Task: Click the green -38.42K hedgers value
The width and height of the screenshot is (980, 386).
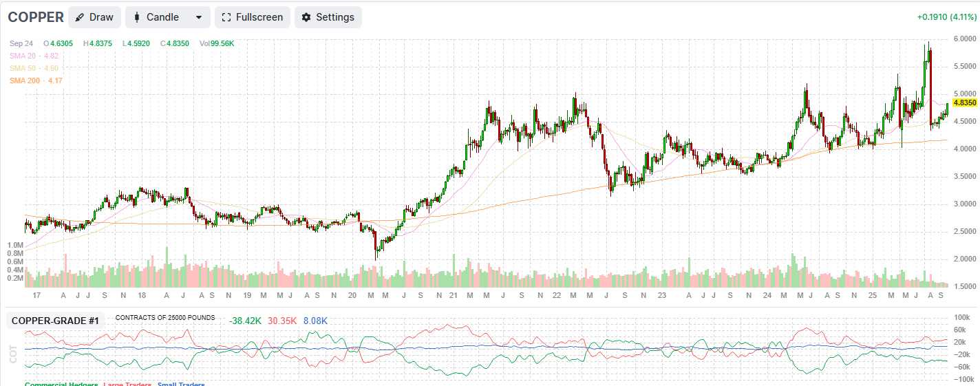Action: coord(246,321)
